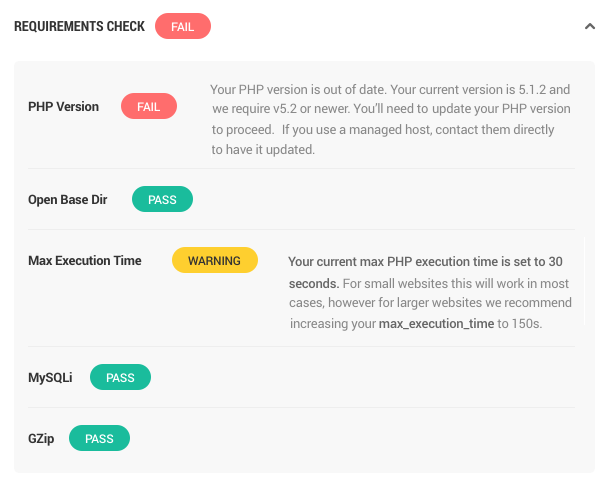Screen dimensions: 610x489
Task: Select the GZip label
Action: [41, 439]
